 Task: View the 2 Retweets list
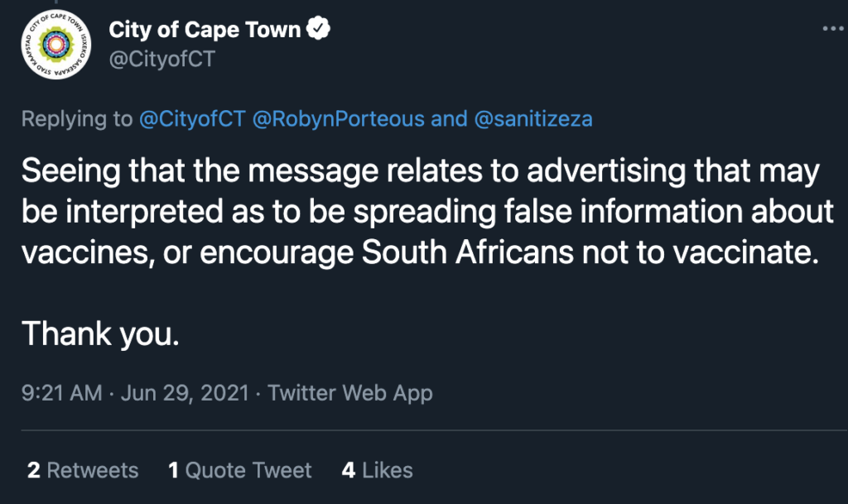click(x=83, y=471)
